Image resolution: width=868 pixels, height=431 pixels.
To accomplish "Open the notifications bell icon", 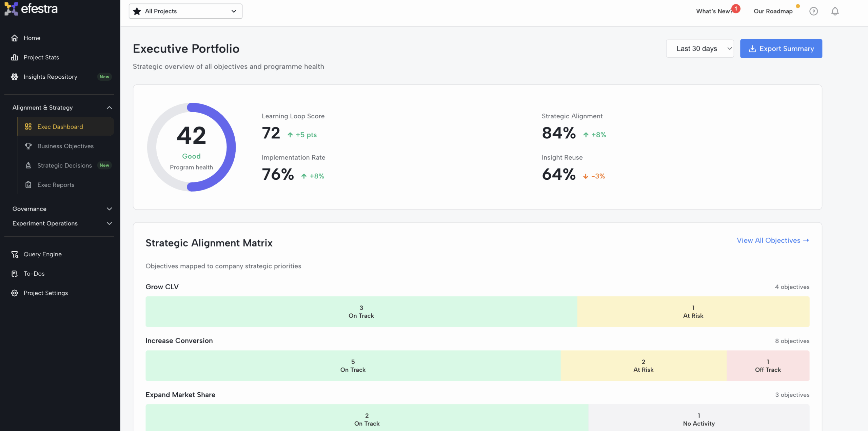I will coord(835,11).
